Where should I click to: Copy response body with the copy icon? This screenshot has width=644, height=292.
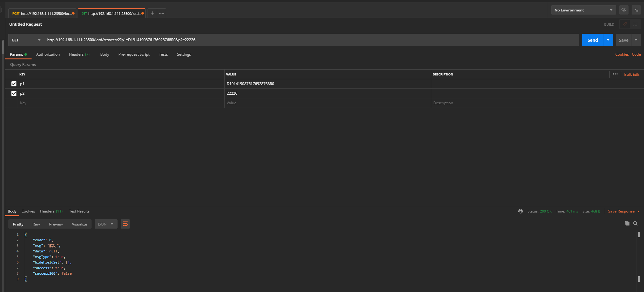click(x=627, y=223)
